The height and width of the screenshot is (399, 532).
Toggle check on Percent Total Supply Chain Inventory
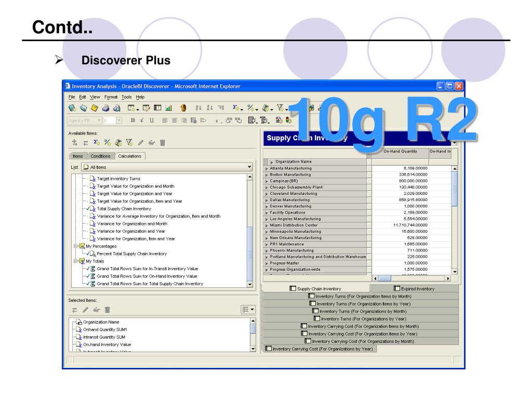click(x=88, y=254)
